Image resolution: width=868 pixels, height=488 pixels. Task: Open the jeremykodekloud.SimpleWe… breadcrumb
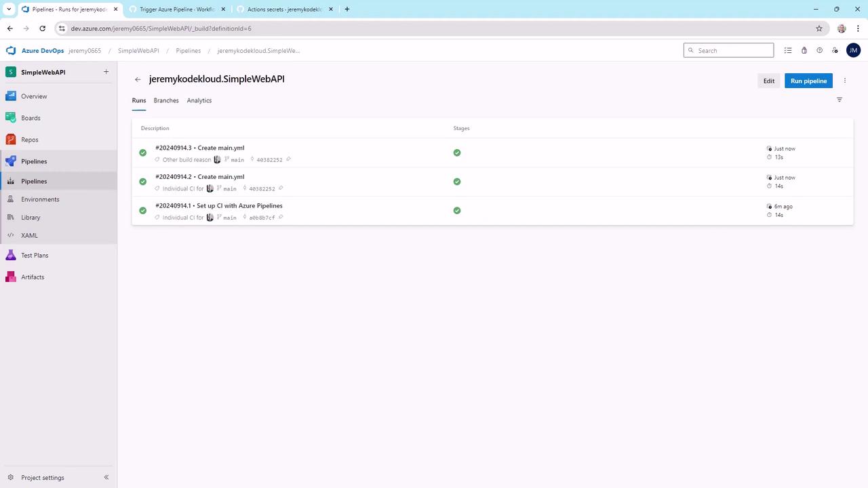(x=258, y=51)
